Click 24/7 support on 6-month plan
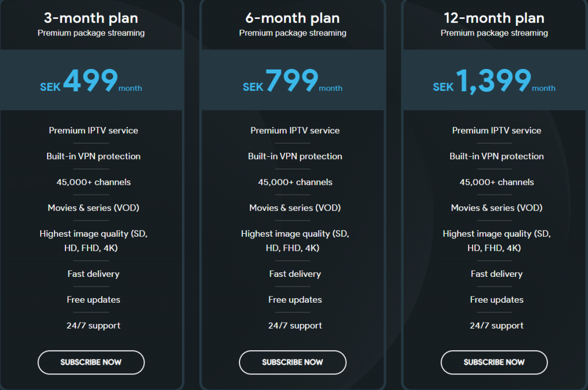 pos(295,325)
